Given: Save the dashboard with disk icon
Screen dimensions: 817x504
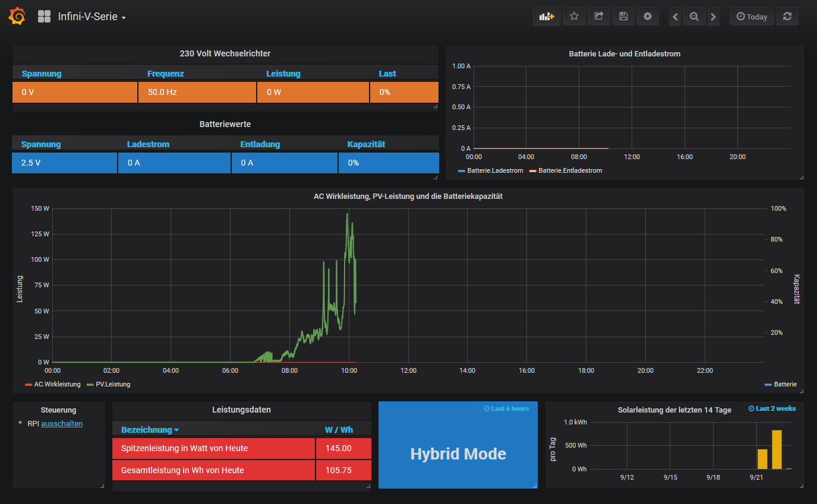Looking at the screenshot, I should pos(623,17).
